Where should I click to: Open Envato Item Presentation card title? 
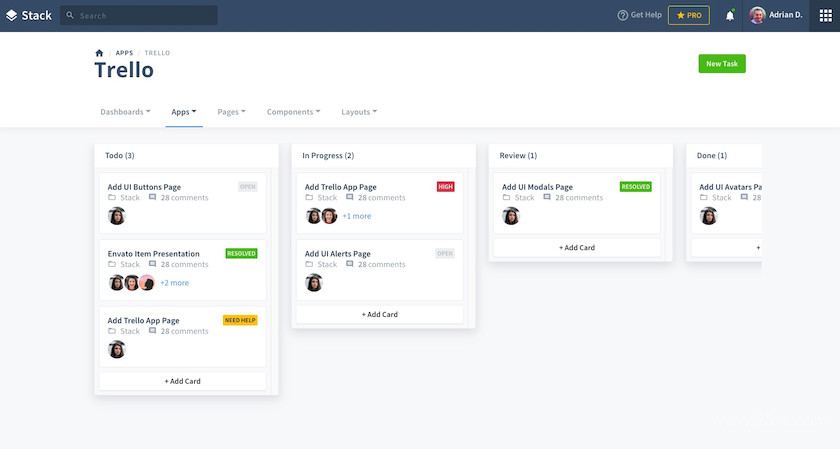(153, 253)
